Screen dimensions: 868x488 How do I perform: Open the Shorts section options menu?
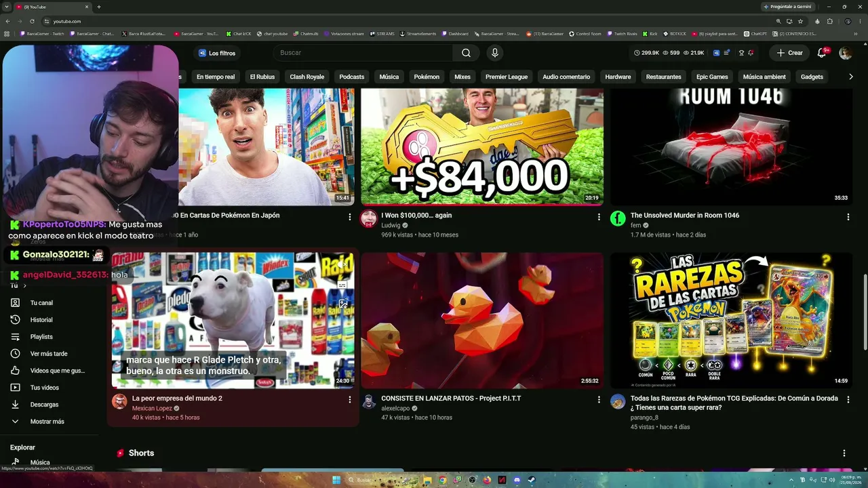point(844,453)
